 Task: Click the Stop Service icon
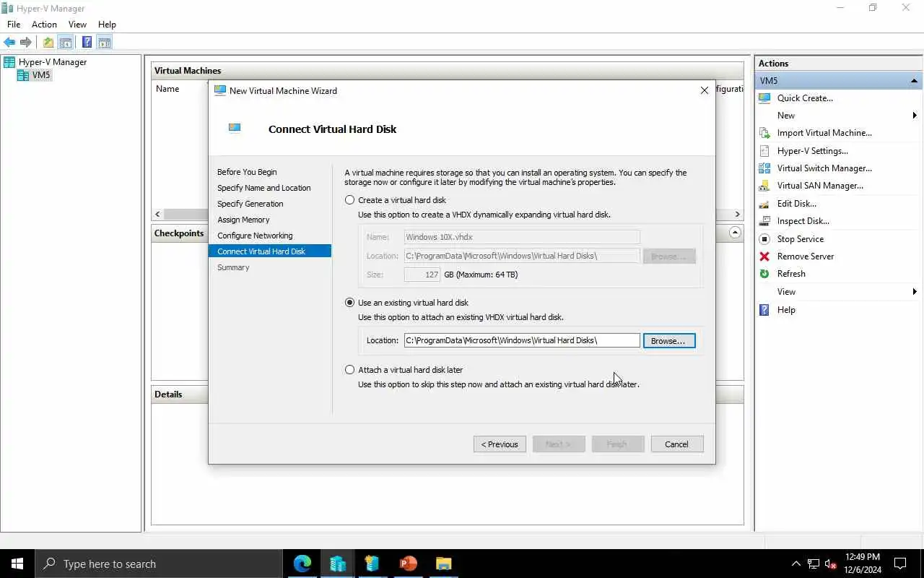764,239
